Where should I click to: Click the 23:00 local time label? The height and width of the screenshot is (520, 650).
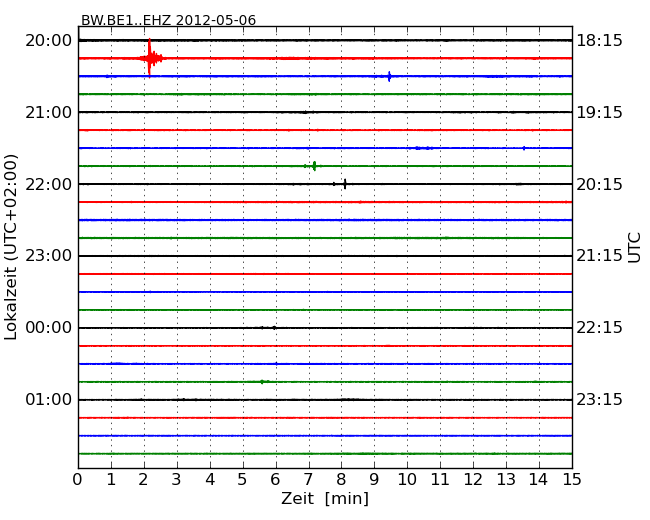click(49, 256)
